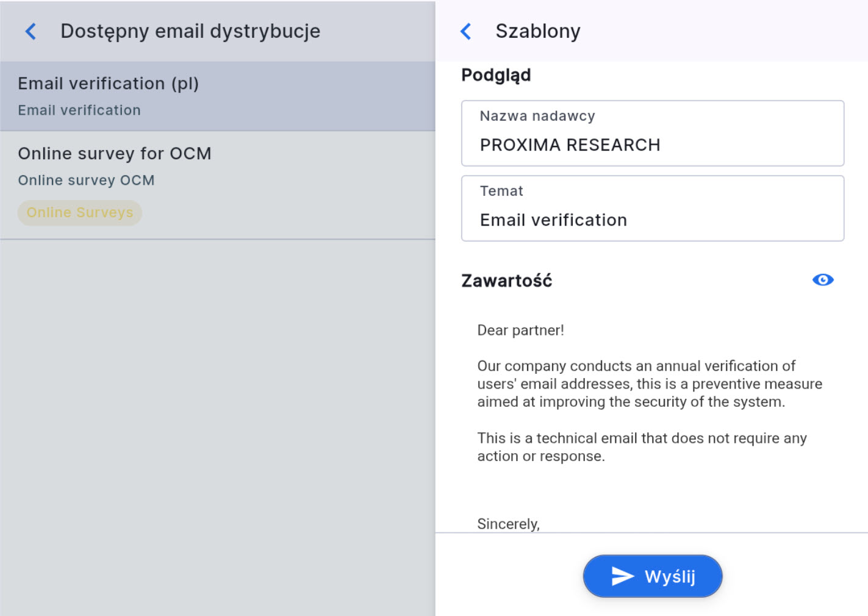Image resolution: width=868 pixels, height=616 pixels.
Task: Toggle the content preview eye icon
Action: (x=823, y=280)
